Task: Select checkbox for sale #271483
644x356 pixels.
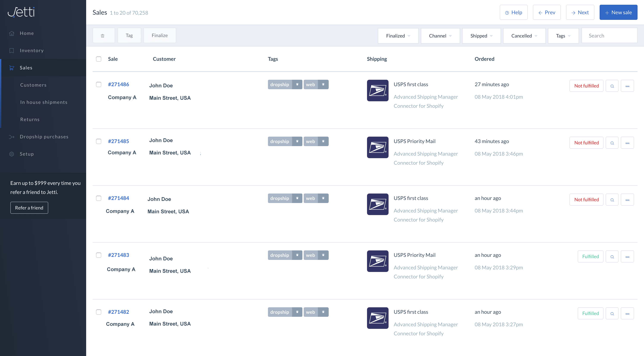Action: tap(98, 255)
